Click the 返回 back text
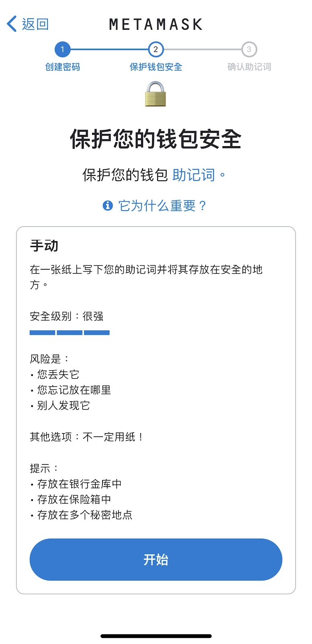Image resolution: width=312 pixels, height=644 pixels. pos(35,24)
